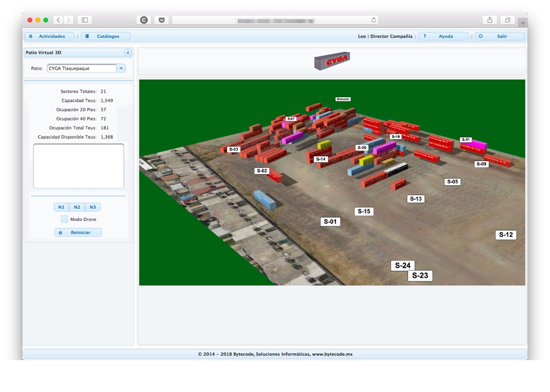550x392 pixels.
Task: Switch to the N2 level view
Action: [77, 207]
